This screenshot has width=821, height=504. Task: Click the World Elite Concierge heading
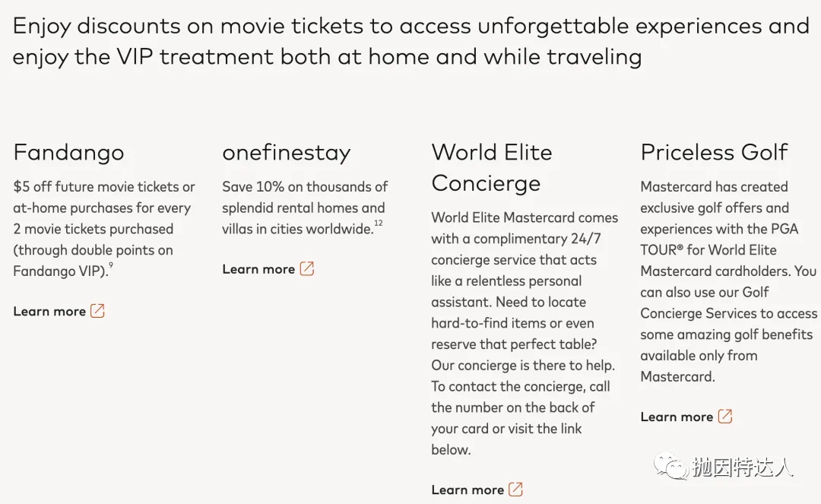492,167
